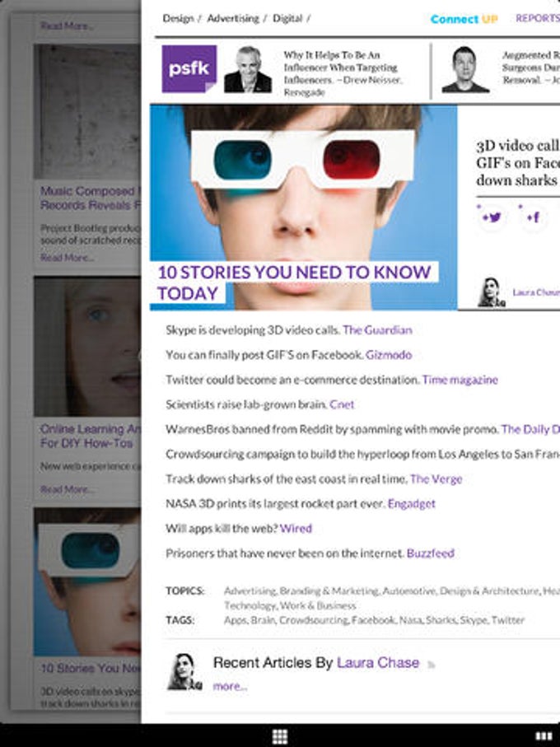The image size is (560, 747).
Task: Select the Skype tag
Action: 474,620
